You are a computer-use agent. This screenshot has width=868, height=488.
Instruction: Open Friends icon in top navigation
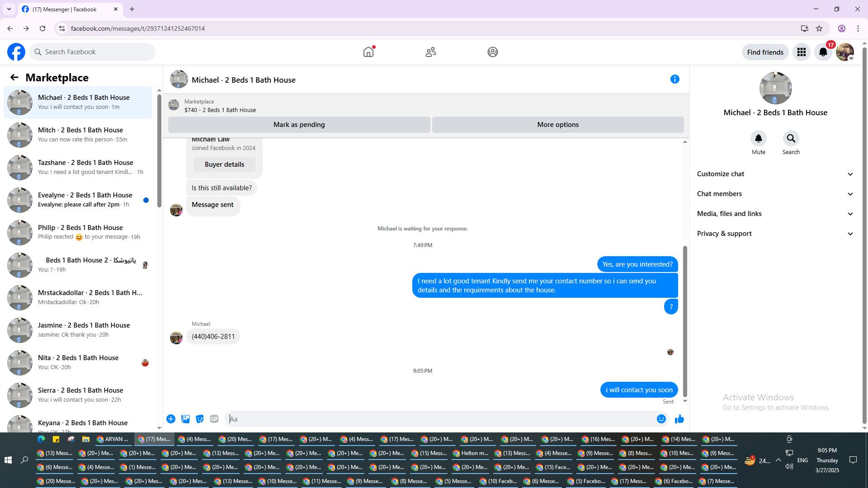tap(431, 52)
